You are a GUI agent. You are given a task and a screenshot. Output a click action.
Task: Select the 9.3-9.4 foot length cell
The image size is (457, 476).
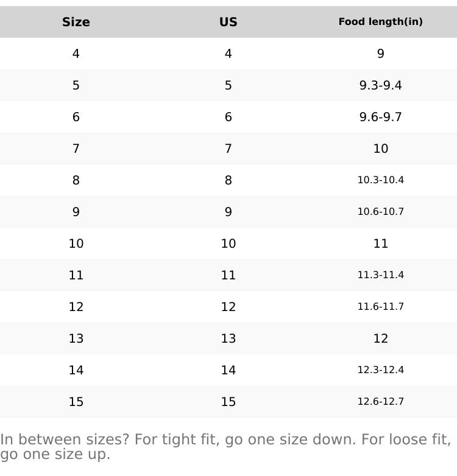click(380, 85)
